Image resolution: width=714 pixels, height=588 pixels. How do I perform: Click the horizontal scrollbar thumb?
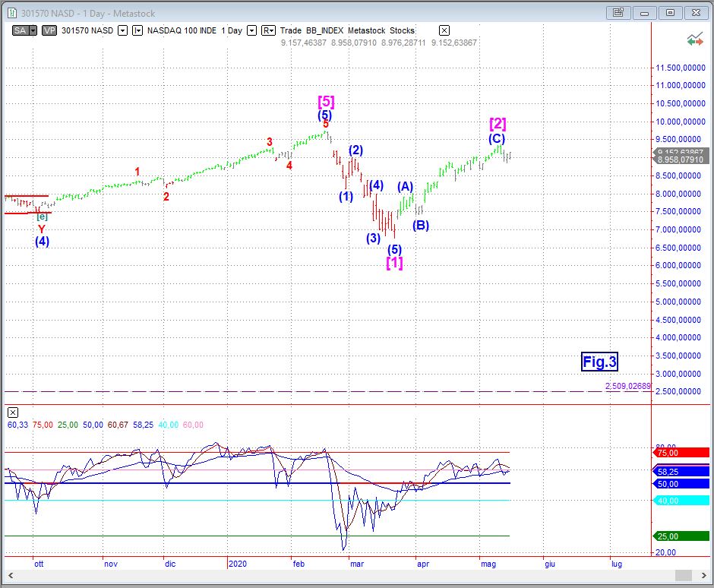[684, 576]
